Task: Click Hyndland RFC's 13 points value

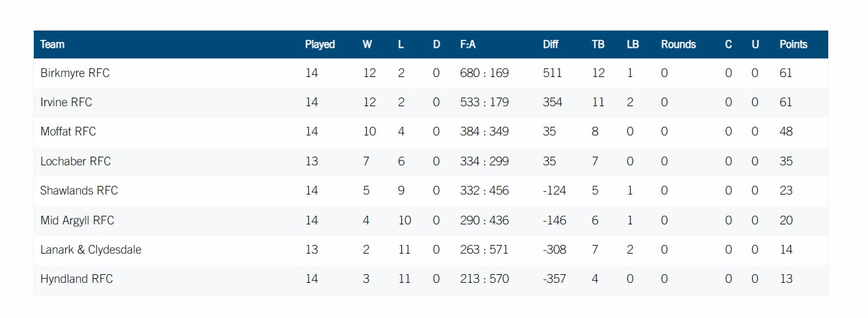Action: pyautogui.click(x=786, y=279)
